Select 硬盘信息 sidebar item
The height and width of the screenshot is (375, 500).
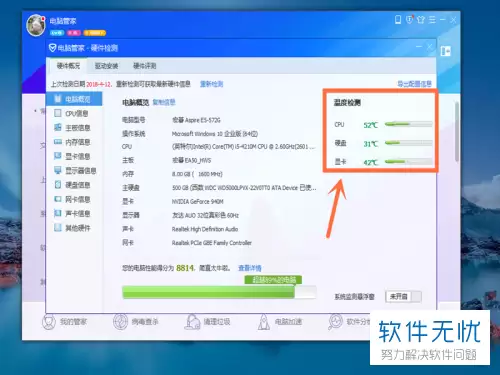tap(72, 185)
